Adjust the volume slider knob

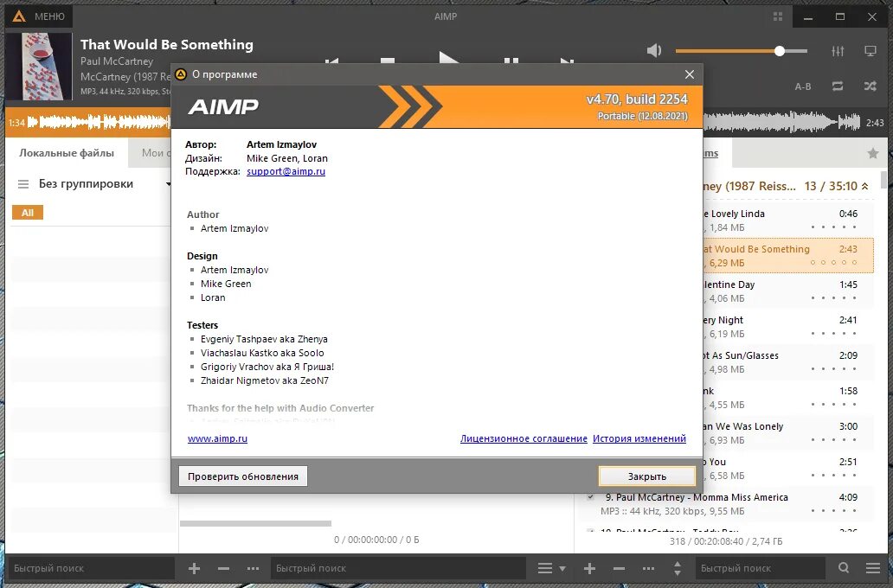click(780, 51)
